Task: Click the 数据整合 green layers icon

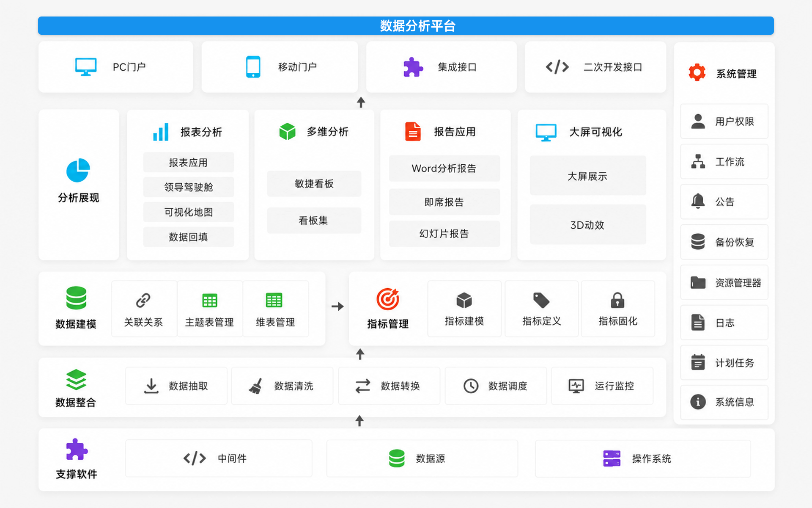Action: [x=76, y=380]
